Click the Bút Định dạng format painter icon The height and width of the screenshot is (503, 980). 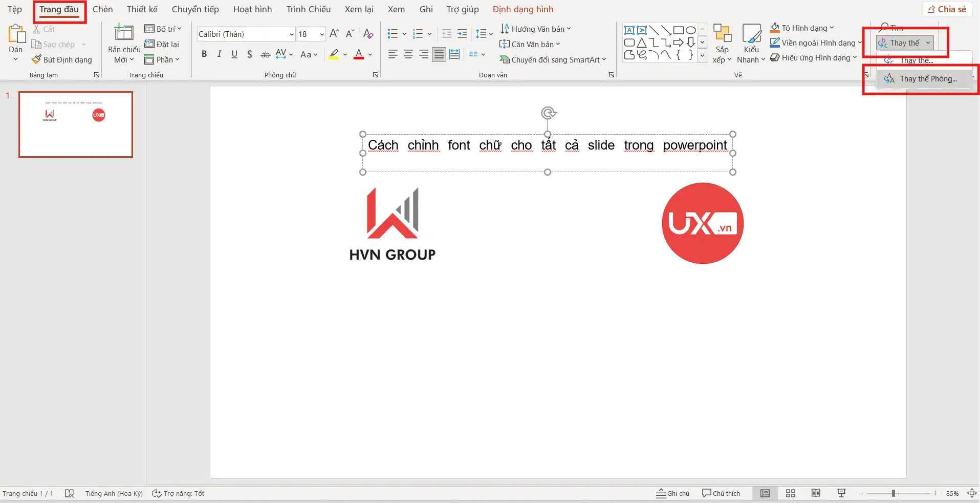[x=36, y=59]
